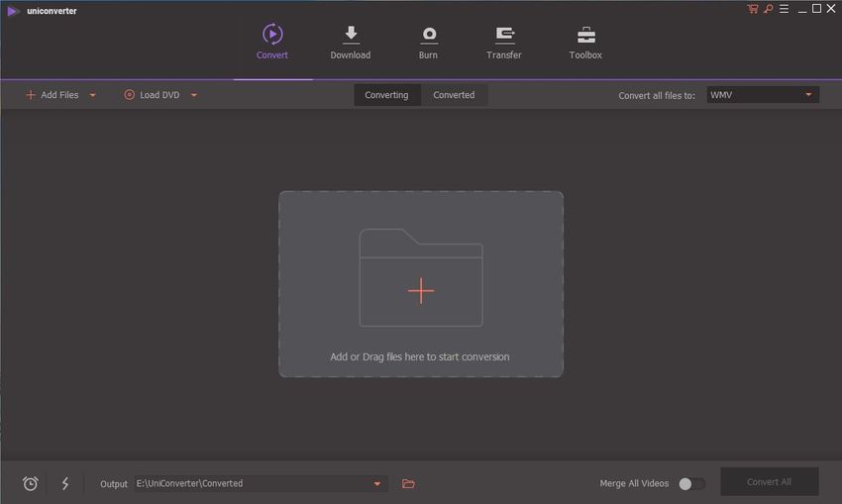The height and width of the screenshot is (504, 842).
Task: Expand the output path dropdown arrow
Action: [376, 483]
